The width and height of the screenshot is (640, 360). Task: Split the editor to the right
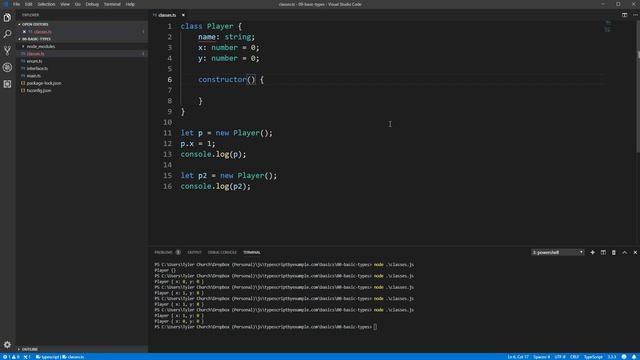(624, 15)
